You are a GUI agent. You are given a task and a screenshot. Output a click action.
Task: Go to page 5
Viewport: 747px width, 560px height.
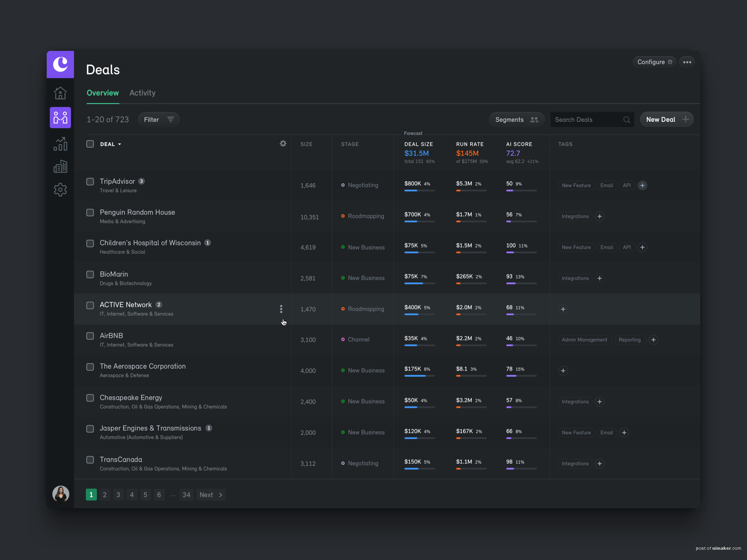click(x=145, y=495)
